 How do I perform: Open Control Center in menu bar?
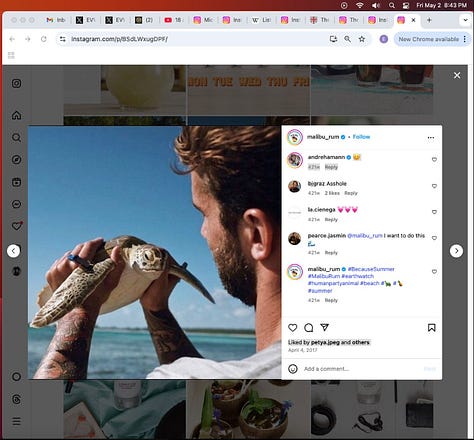point(406,5)
